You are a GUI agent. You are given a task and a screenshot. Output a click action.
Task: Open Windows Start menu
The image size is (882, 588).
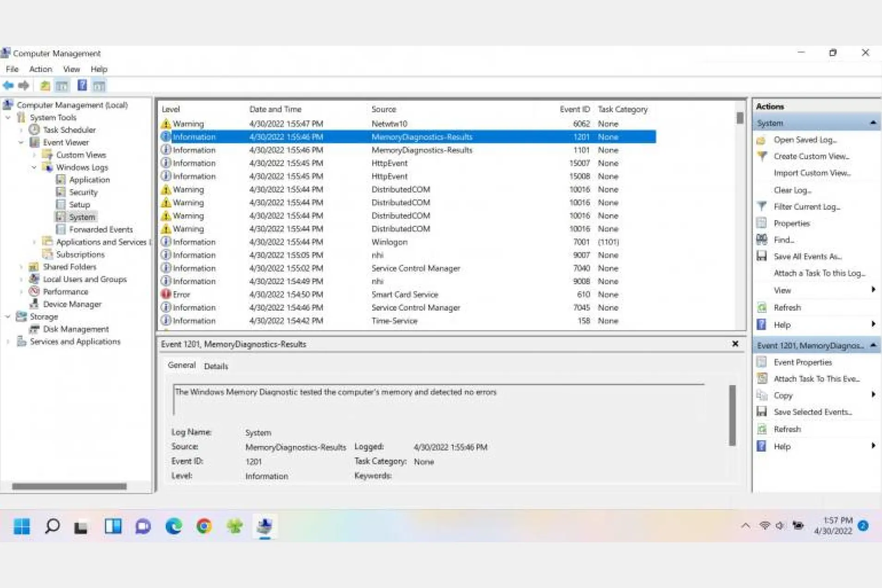(22, 526)
